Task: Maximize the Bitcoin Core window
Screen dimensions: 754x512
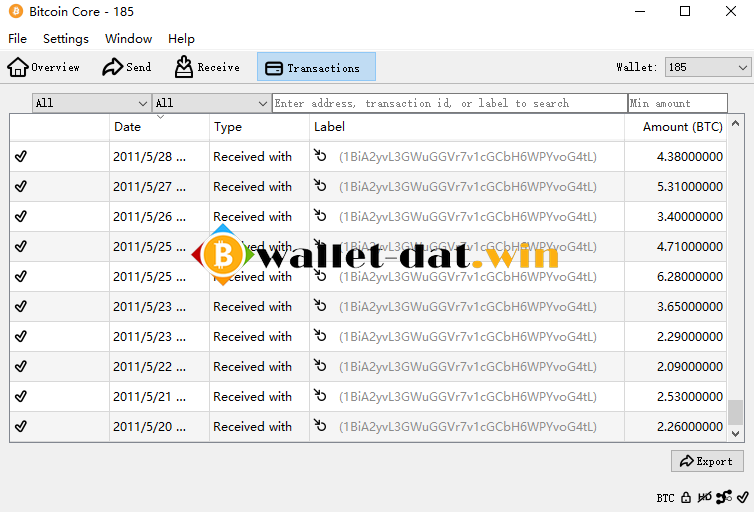Action: coord(685,11)
